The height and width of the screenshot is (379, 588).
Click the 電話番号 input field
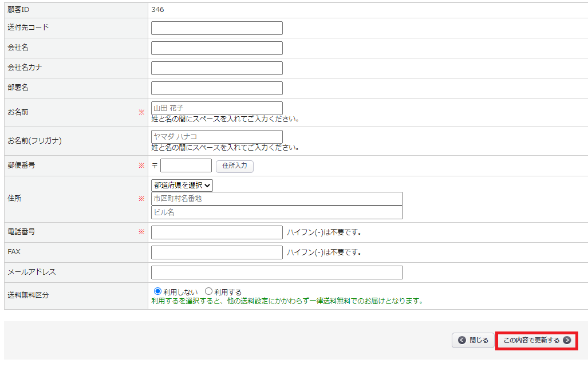pyautogui.click(x=216, y=232)
